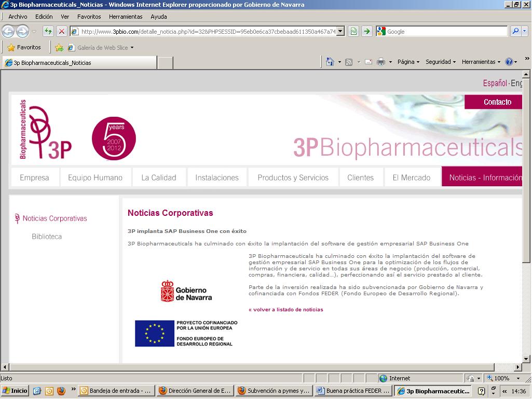
Task: Open the Productos y Servicios tab
Action: [x=293, y=177]
